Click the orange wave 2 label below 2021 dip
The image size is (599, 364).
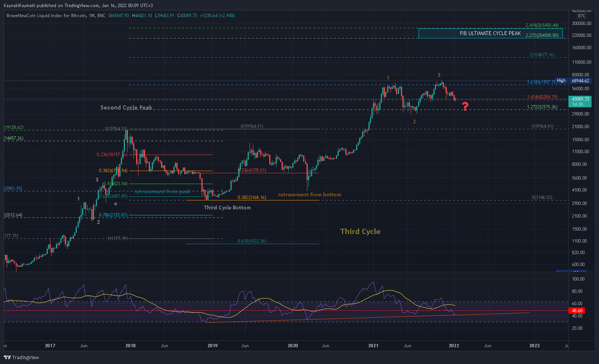coord(414,122)
